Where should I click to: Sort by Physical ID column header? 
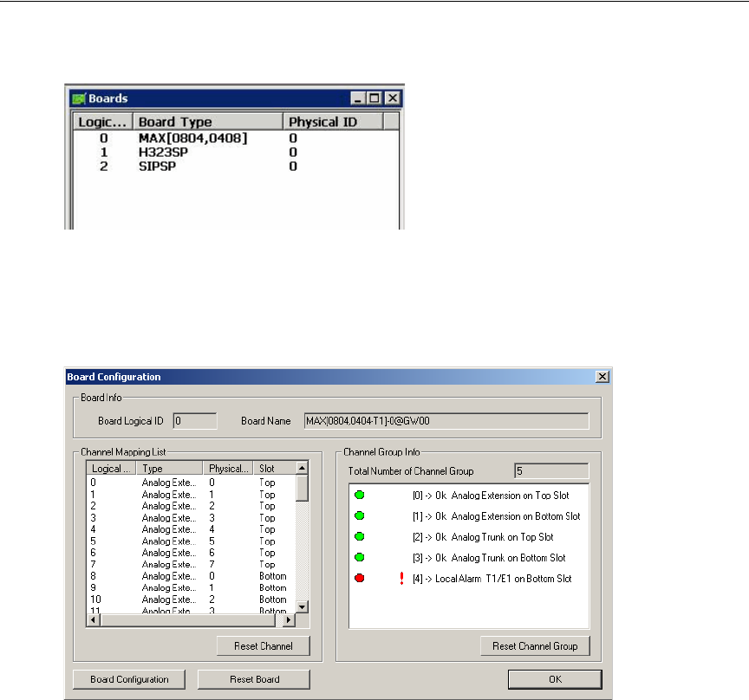point(333,122)
